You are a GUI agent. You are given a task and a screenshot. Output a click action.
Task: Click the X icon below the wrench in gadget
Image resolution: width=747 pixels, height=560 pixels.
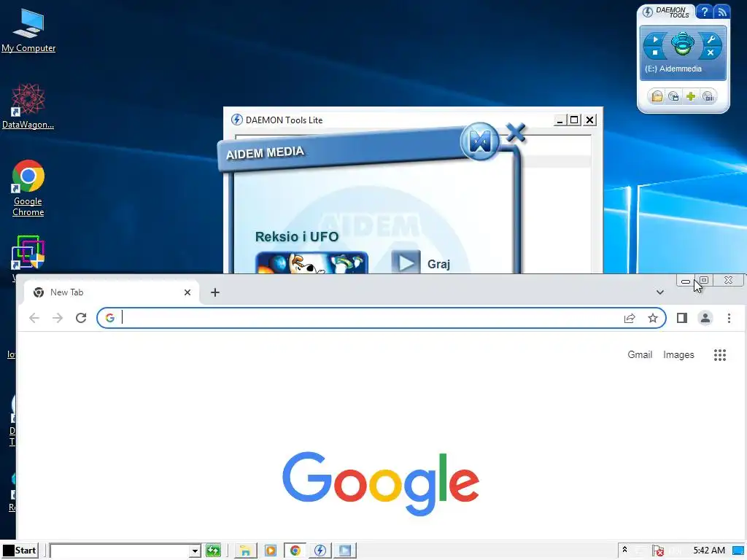tap(711, 52)
